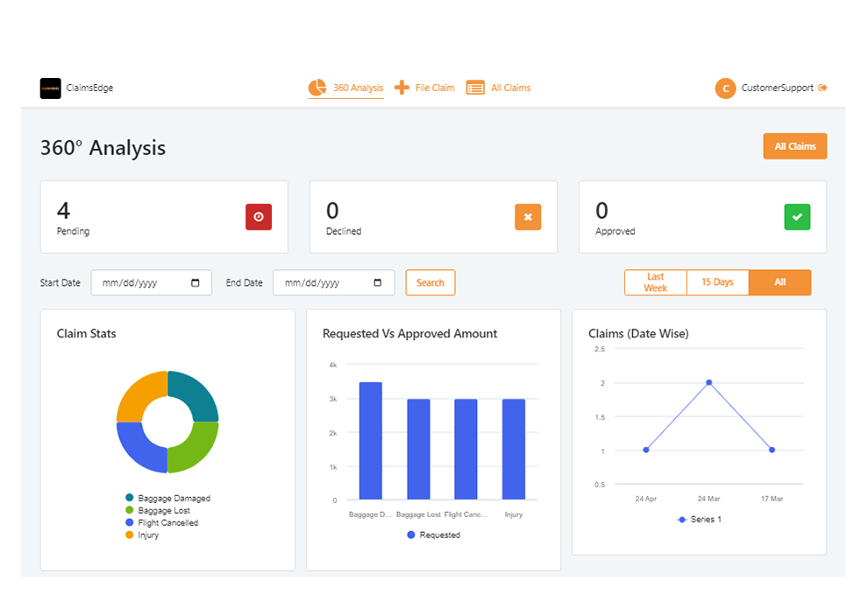Click inside the Start Date input field
Screen dimensions: 868x596
140,283
